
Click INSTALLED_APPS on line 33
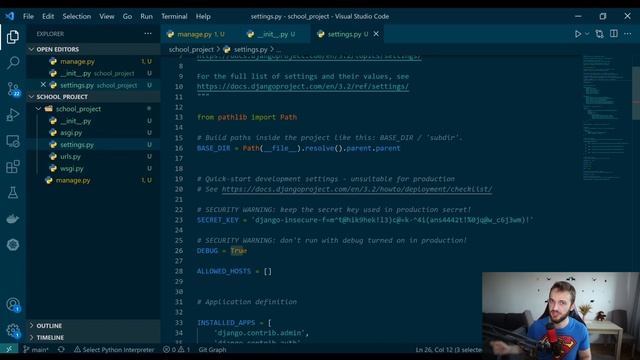pos(226,322)
